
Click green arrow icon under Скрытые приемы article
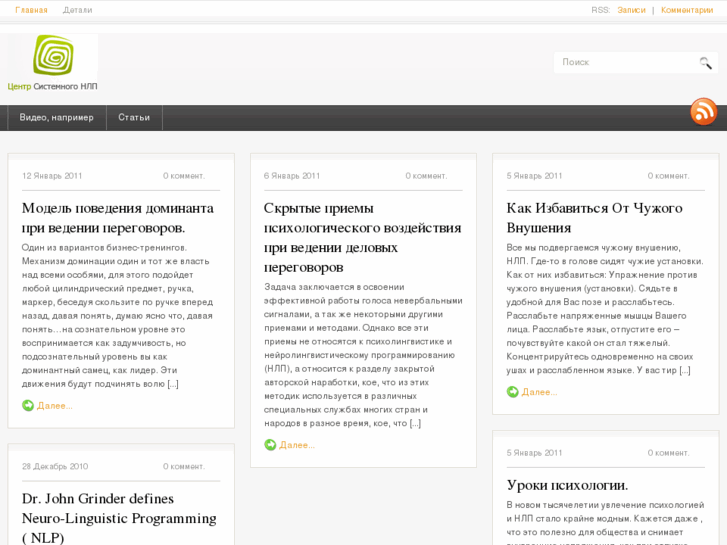tap(270, 445)
